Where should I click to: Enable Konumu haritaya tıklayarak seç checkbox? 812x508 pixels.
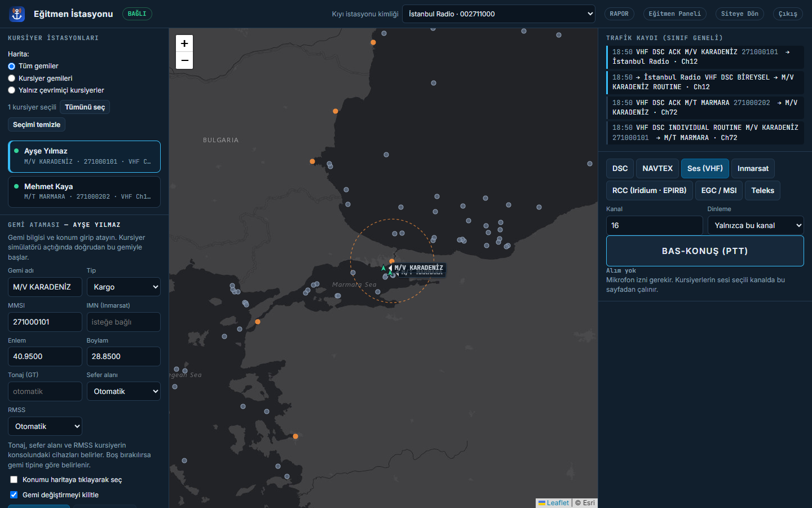[x=14, y=480]
